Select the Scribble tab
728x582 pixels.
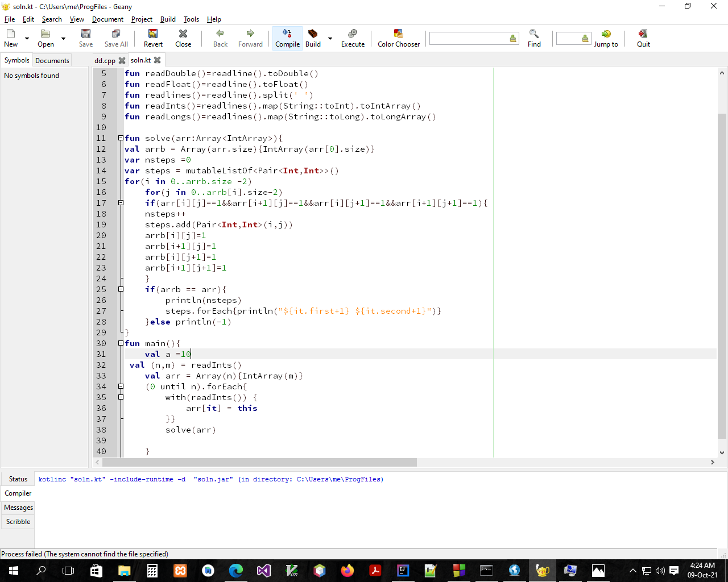[x=18, y=522]
